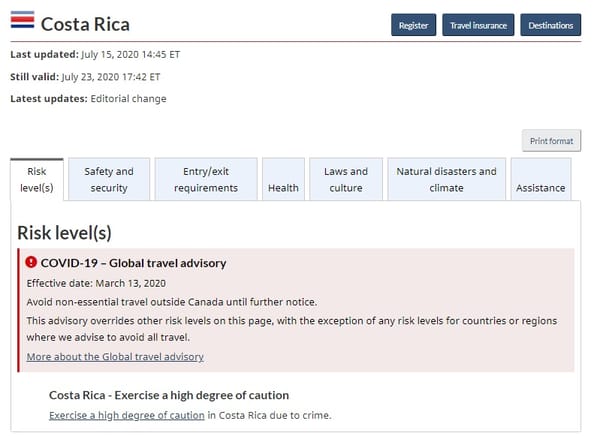Switch to the Assistance tab

pyautogui.click(x=541, y=180)
